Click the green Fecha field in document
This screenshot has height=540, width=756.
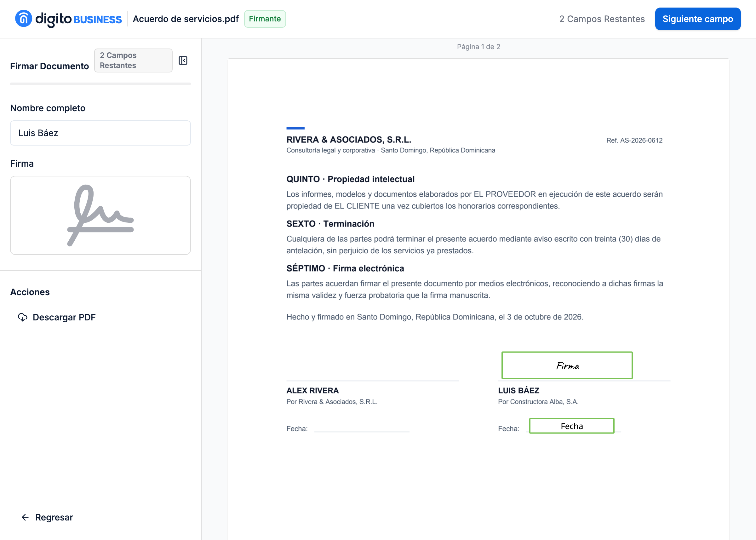[x=571, y=426]
